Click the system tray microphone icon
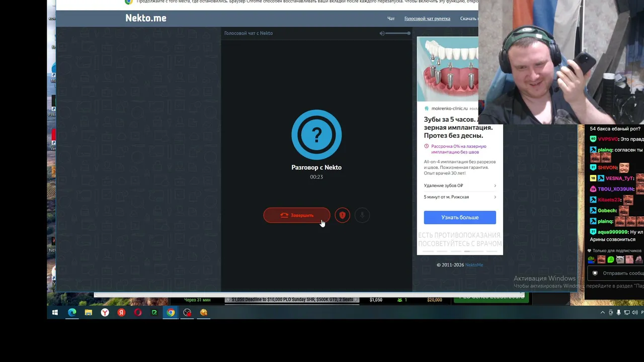This screenshot has width=644, height=362. pyautogui.click(x=618, y=313)
